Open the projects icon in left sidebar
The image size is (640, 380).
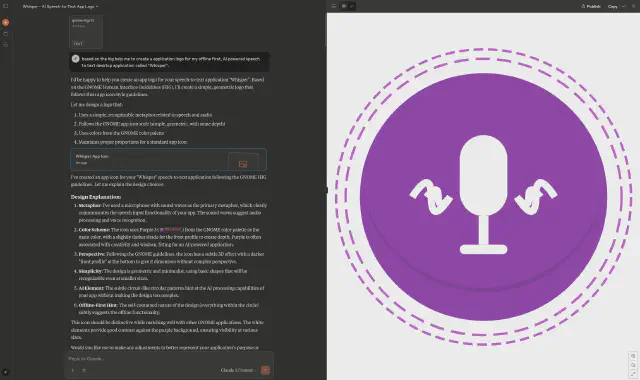click(6, 44)
